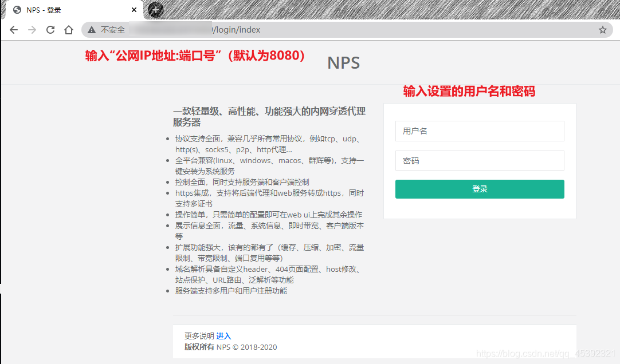
Task: Click the 版权所有 NPS © 2018-2020 footer text
Action: click(x=230, y=347)
